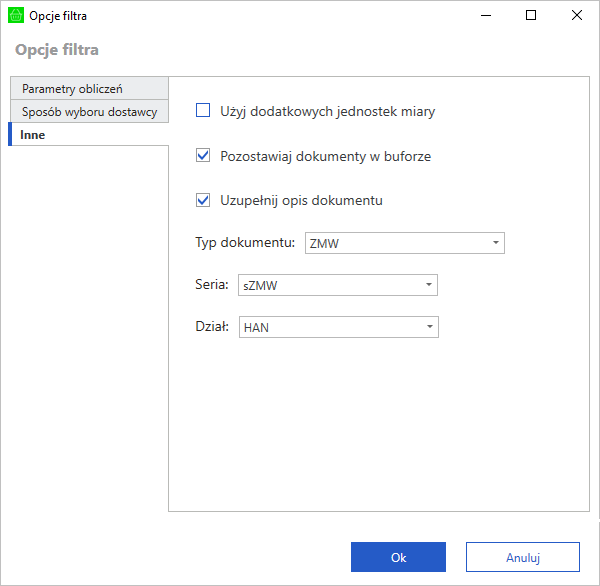Open the Typ dokumentu dropdown arrow
Screen dimensions: 600x586
[x=496, y=243]
